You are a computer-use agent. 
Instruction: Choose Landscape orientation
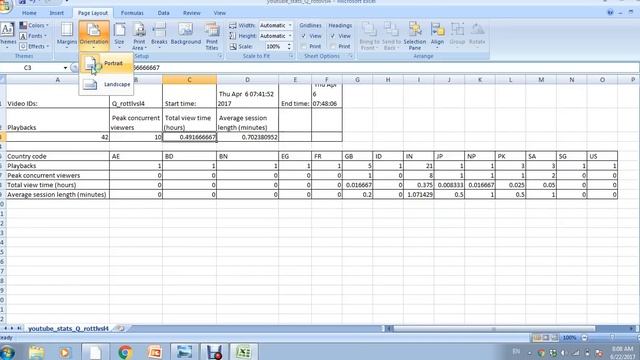tap(106, 84)
